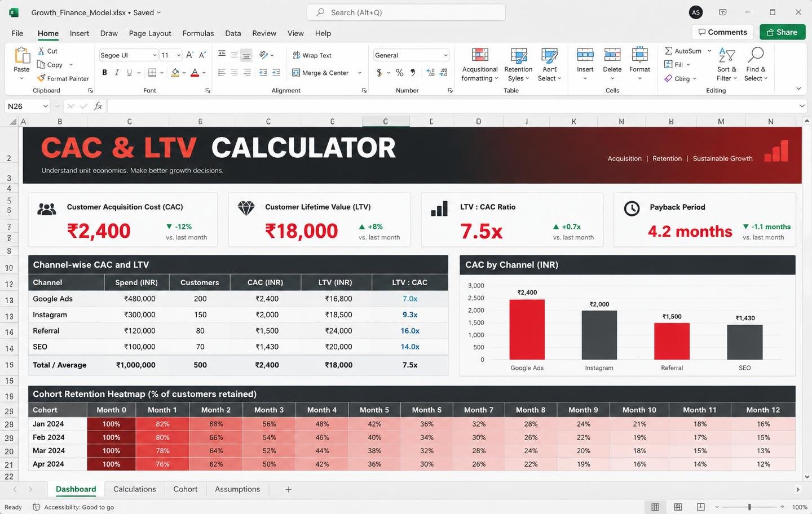Image resolution: width=812 pixels, height=514 pixels.
Task: Click the Sort & Filter icon
Action: click(727, 55)
